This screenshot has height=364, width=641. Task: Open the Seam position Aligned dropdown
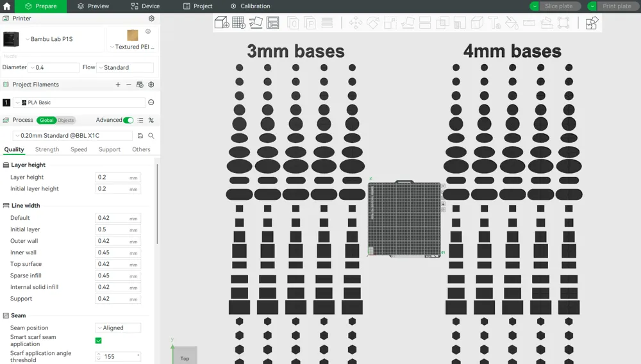[x=118, y=327]
